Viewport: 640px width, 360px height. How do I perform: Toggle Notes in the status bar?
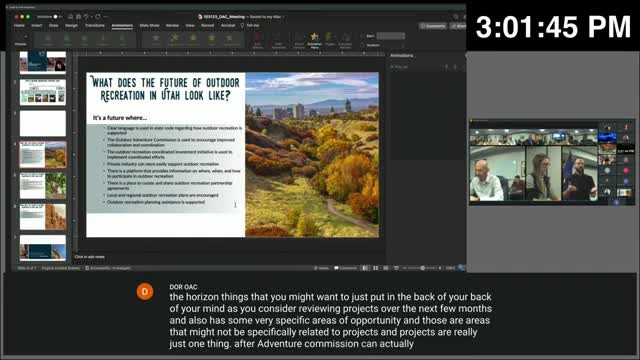point(322,268)
